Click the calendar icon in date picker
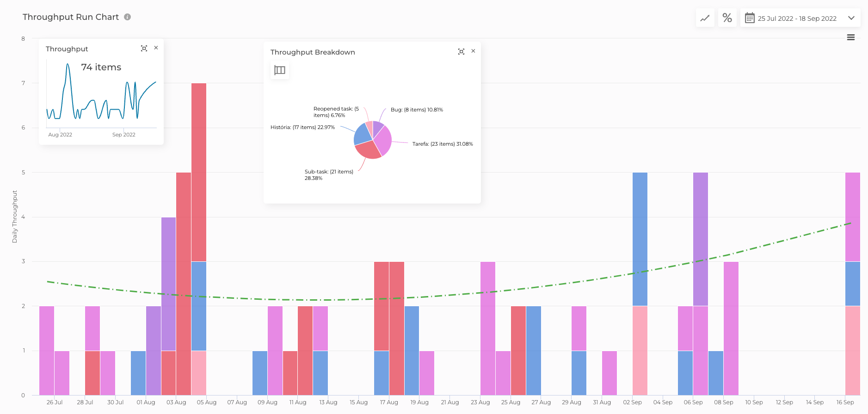868x414 pixels. (x=750, y=18)
